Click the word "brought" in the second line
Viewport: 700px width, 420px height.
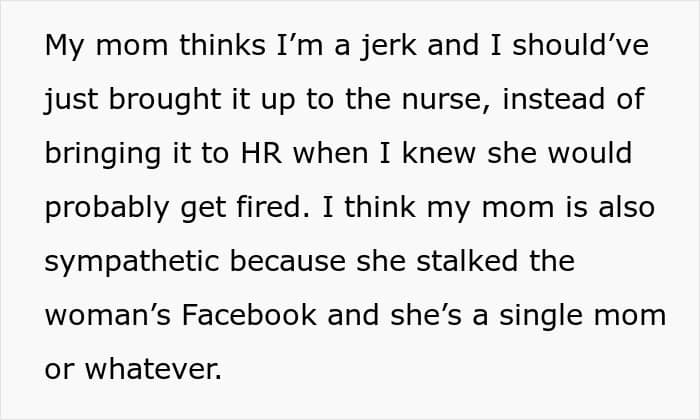[165, 100]
